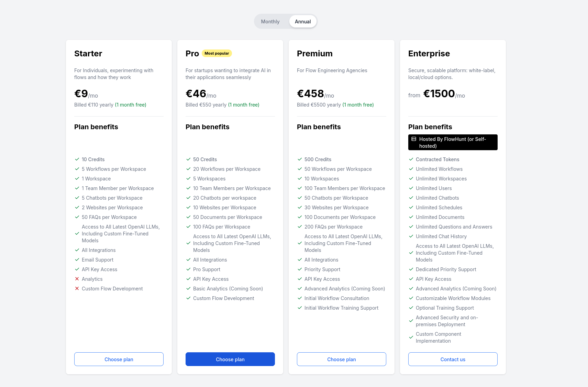Click Contact us for Enterprise
The height and width of the screenshot is (387, 588).
(x=453, y=359)
